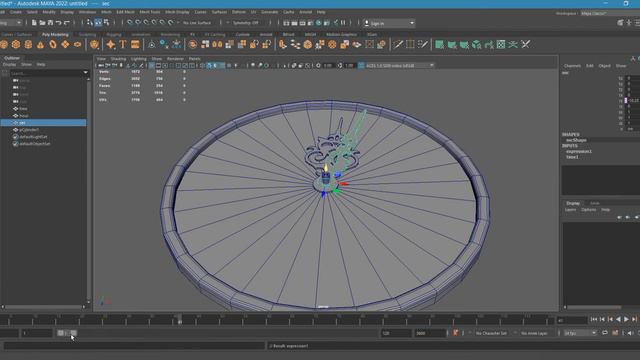Create a polygon disc from the shelf
Image resolution: width=640 pixels, height=360 pixels.
[x=78, y=44]
